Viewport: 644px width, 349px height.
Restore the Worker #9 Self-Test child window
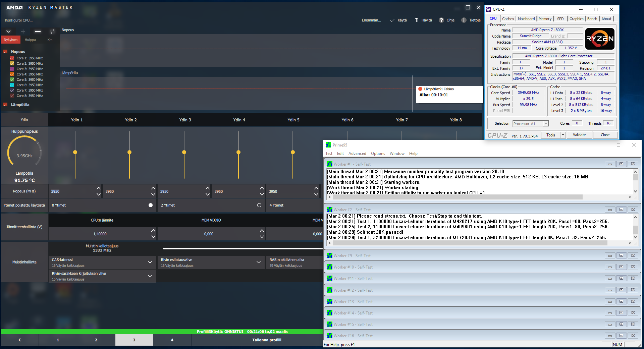point(621,255)
